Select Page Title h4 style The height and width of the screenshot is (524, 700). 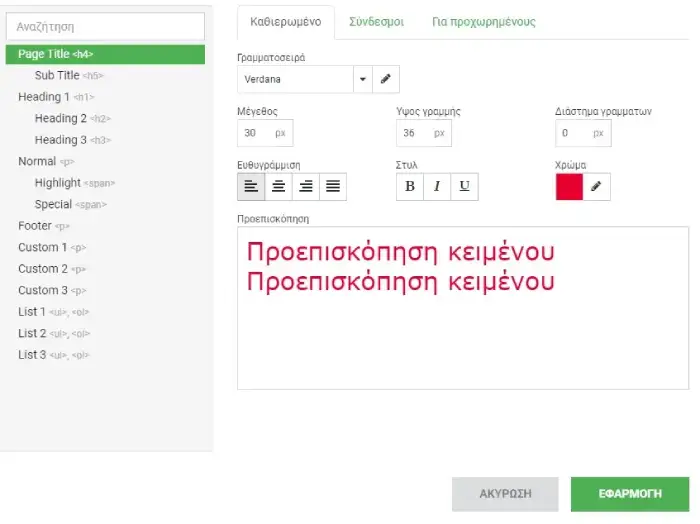[105, 54]
